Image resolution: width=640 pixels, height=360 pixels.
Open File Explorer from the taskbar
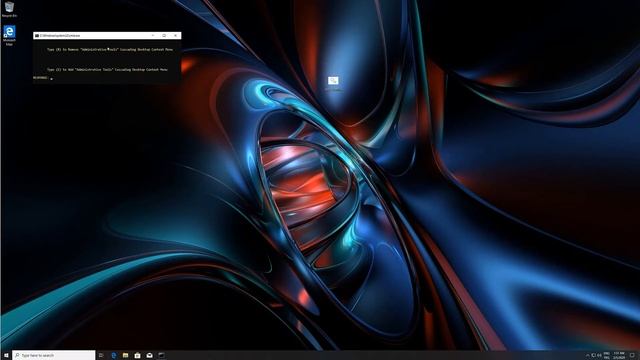pyautogui.click(x=125, y=356)
